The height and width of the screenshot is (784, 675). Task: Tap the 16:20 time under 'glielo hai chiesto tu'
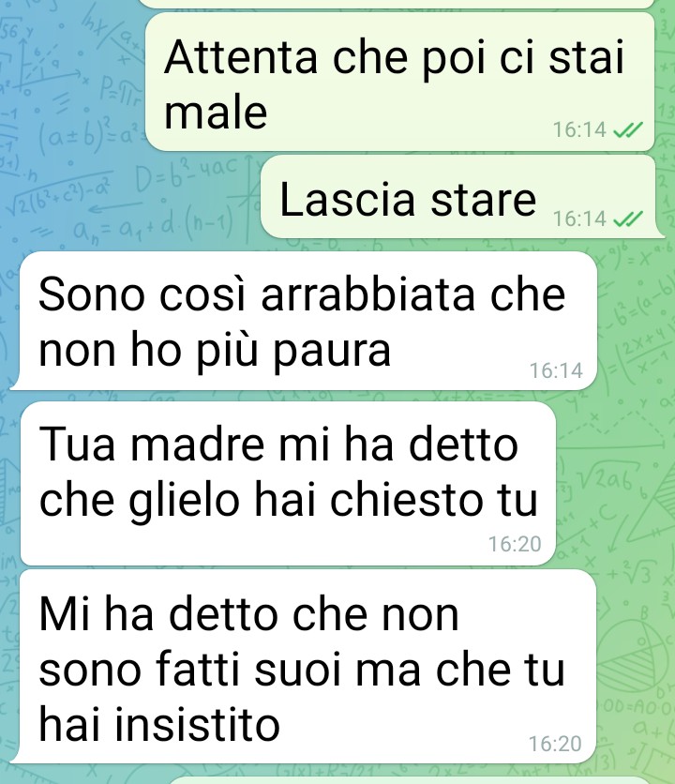pos(515,544)
